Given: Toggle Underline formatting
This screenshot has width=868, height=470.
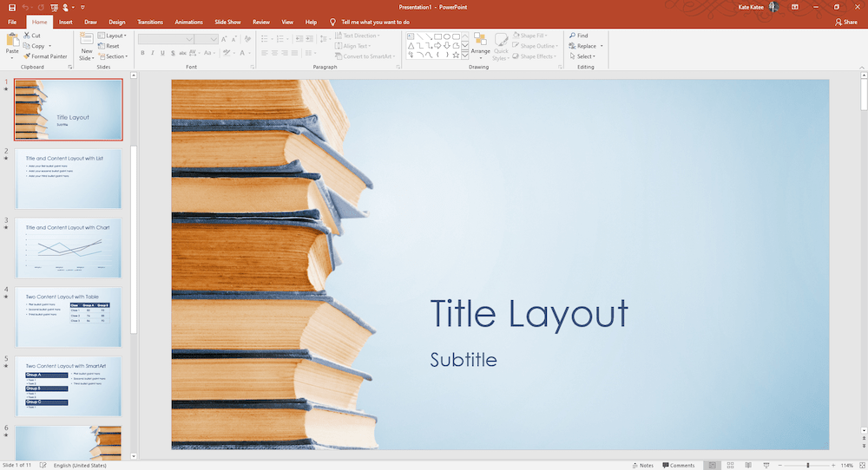Looking at the screenshot, I should [x=162, y=53].
